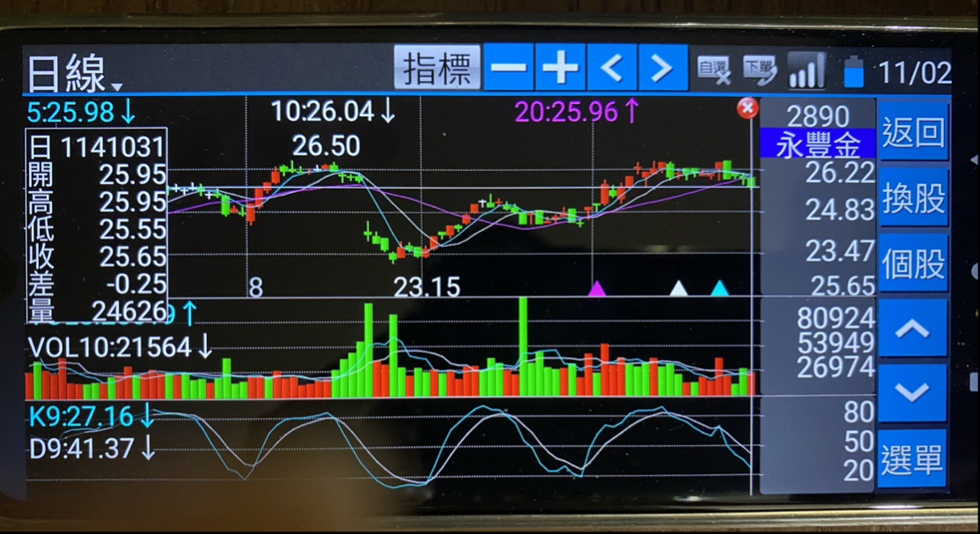Open the 指標 indicator settings
This screenshot has height=534, width=980.
[438, 68]
